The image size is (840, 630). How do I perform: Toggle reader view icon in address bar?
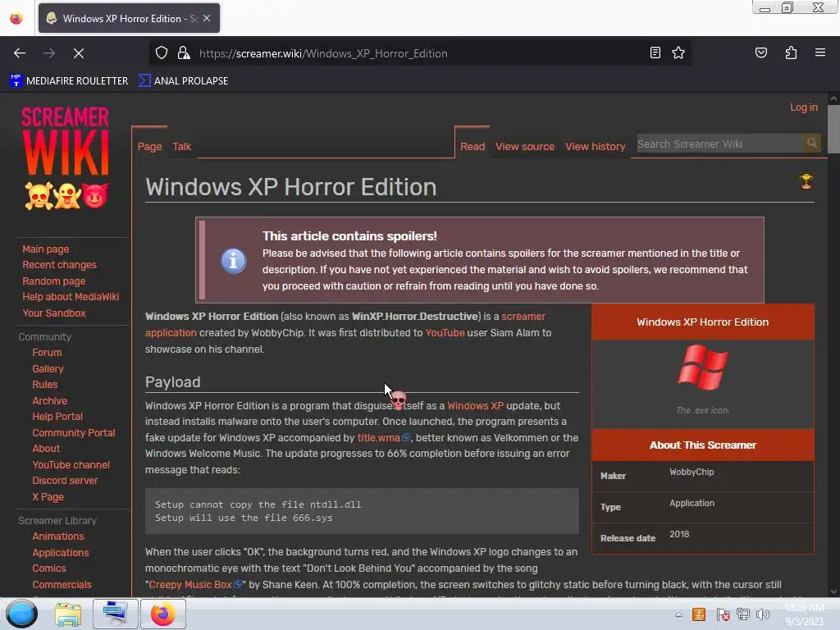(x=655, y=52)
